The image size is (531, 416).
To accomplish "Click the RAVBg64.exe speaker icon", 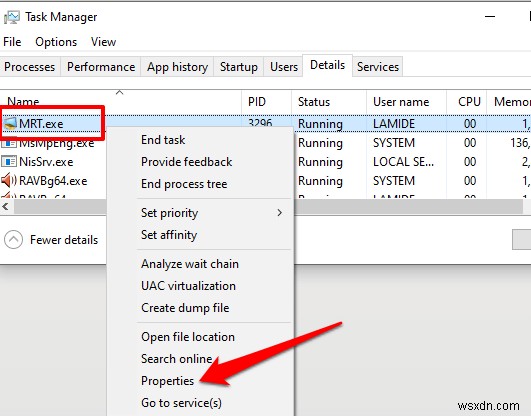I will click(9, 181).
